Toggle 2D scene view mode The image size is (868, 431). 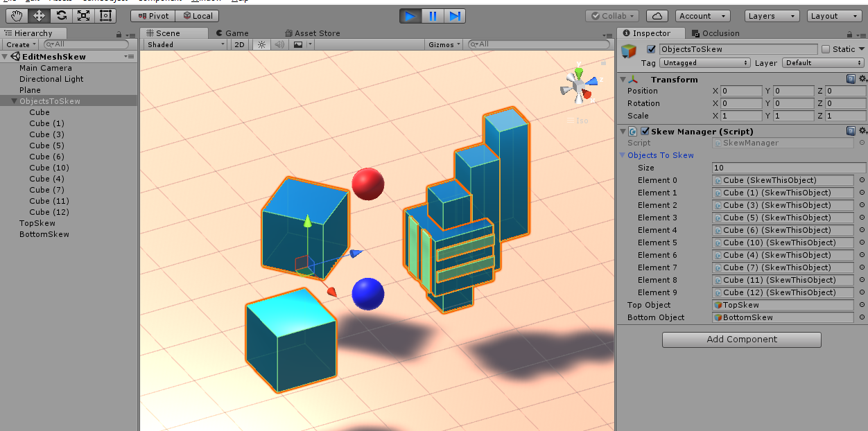click(x=239, y=44)
